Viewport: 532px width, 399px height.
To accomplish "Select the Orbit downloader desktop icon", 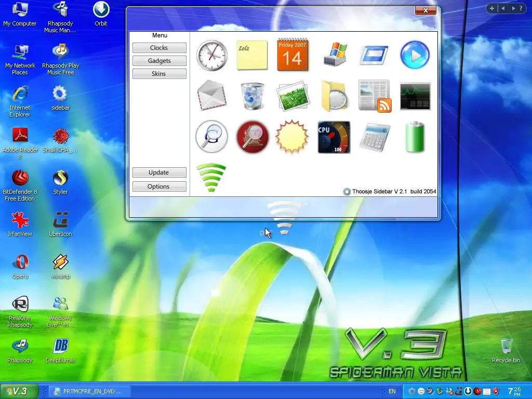I will pyautogui.click(x=101, y=14).
